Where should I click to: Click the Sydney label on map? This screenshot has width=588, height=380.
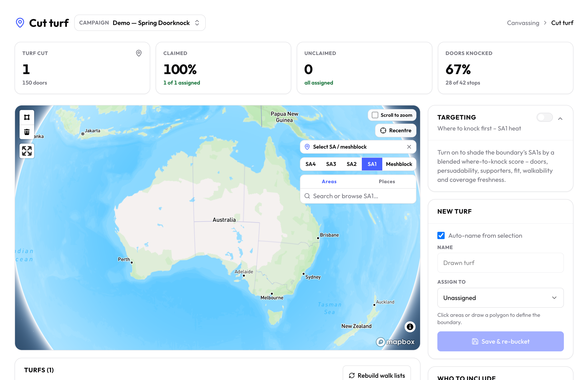[x=313, y=277]
